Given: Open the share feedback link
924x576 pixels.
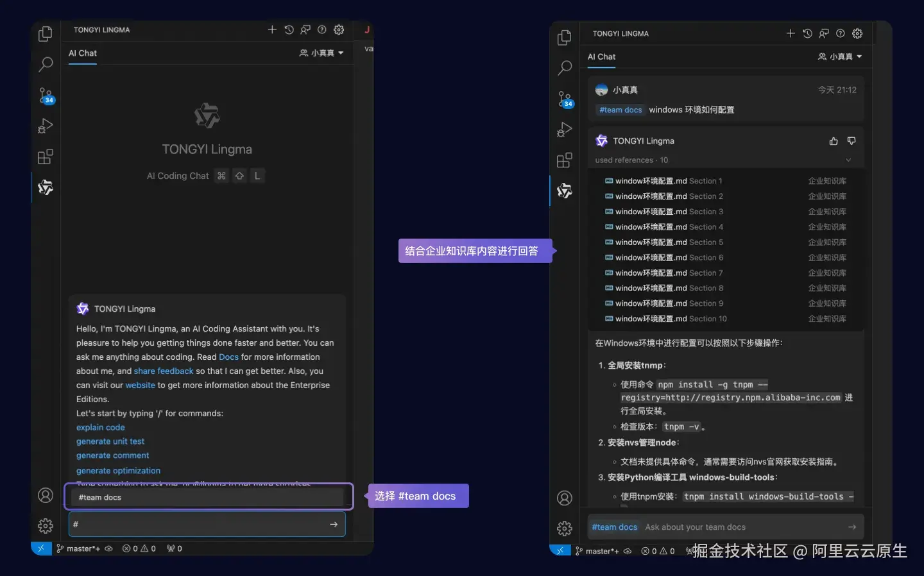Looking at the screenshot, I should point(164,371).
